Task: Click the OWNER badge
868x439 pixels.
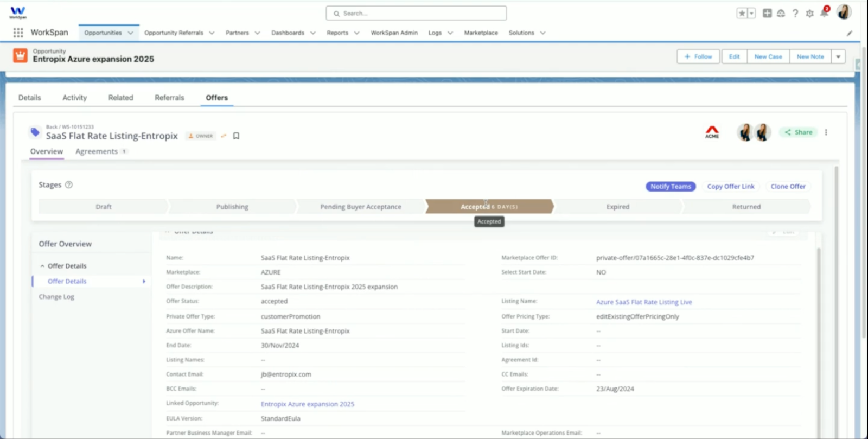Action: 201,136
